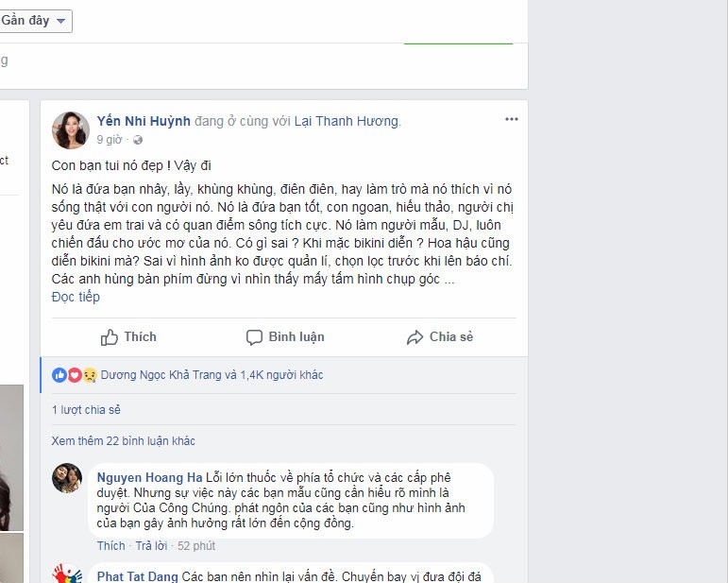Open the 9 giờ post timestamp
Screen dimensions: 728x583
(110, 140)
